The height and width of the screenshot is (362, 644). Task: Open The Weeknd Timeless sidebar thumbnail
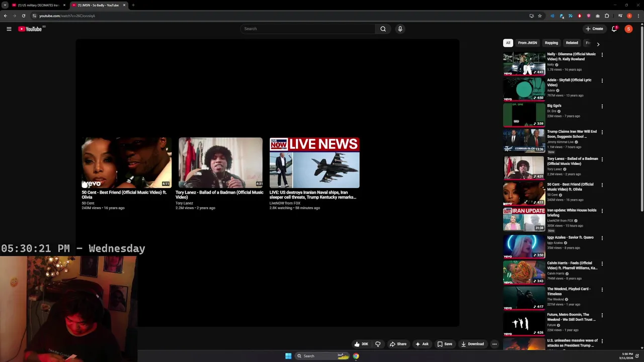point(524,298)
